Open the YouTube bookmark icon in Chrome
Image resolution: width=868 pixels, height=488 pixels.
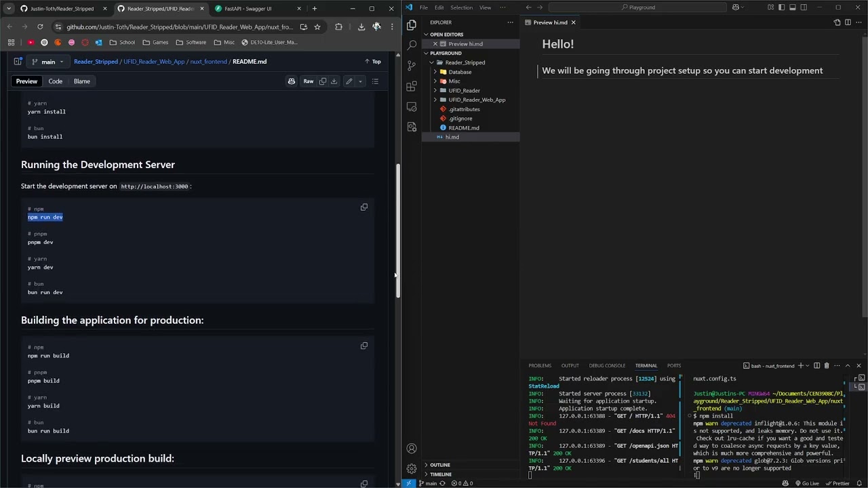coord(31,42)
